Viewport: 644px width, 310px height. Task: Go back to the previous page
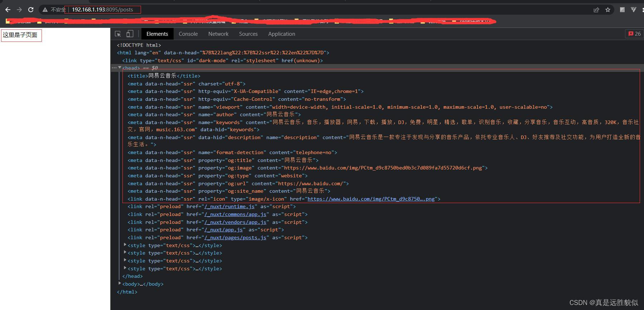8,10
